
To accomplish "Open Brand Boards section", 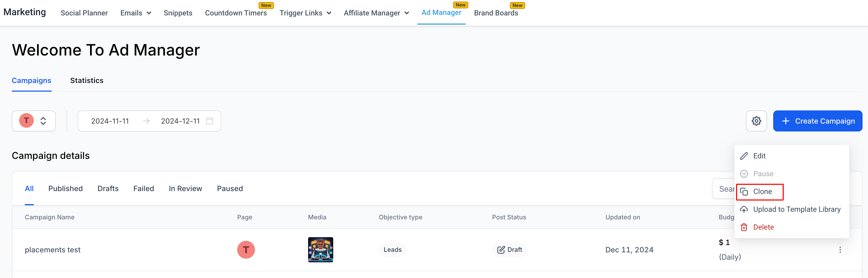I will (496, 13).
